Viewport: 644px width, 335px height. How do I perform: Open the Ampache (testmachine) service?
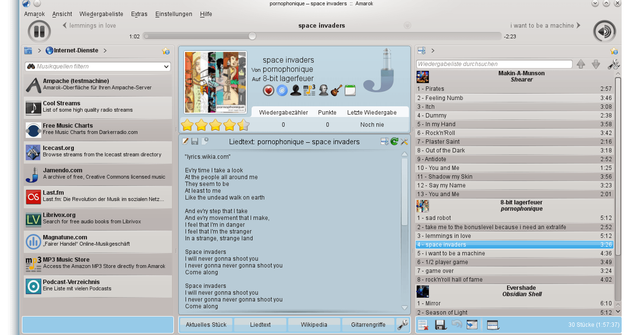[x=98, y=84]
